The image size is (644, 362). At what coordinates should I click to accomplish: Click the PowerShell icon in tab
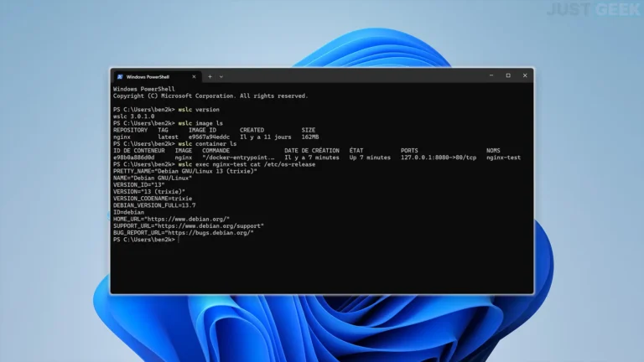120,77
